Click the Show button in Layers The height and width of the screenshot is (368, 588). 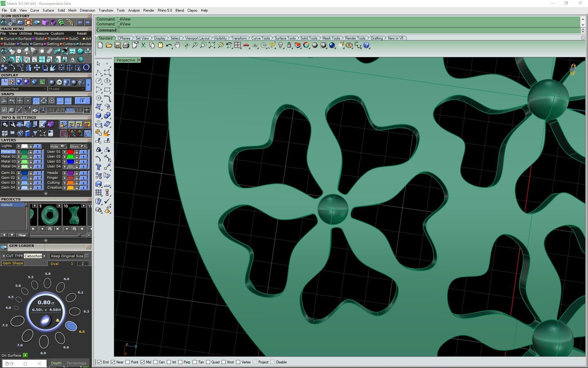click(x=78, y=147)
